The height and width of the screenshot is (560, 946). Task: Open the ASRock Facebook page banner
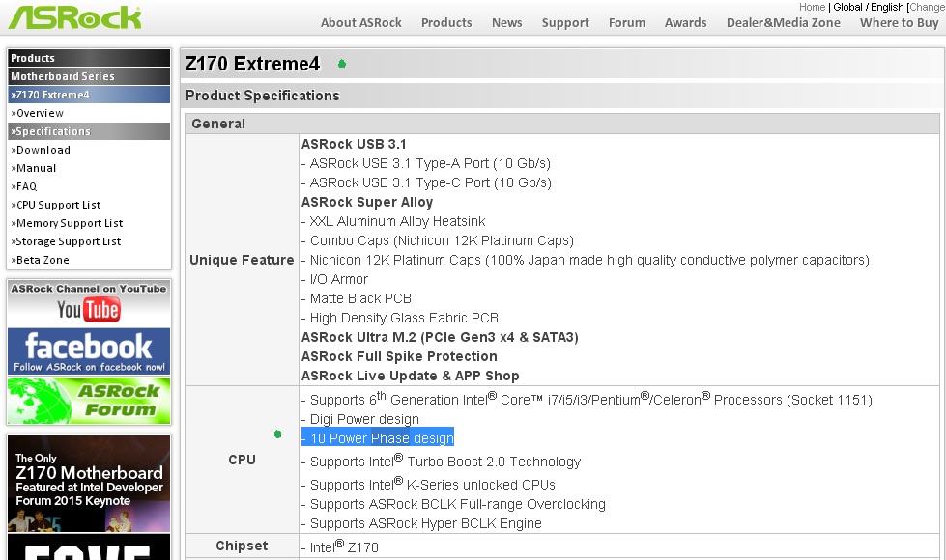tap(89, 351)
